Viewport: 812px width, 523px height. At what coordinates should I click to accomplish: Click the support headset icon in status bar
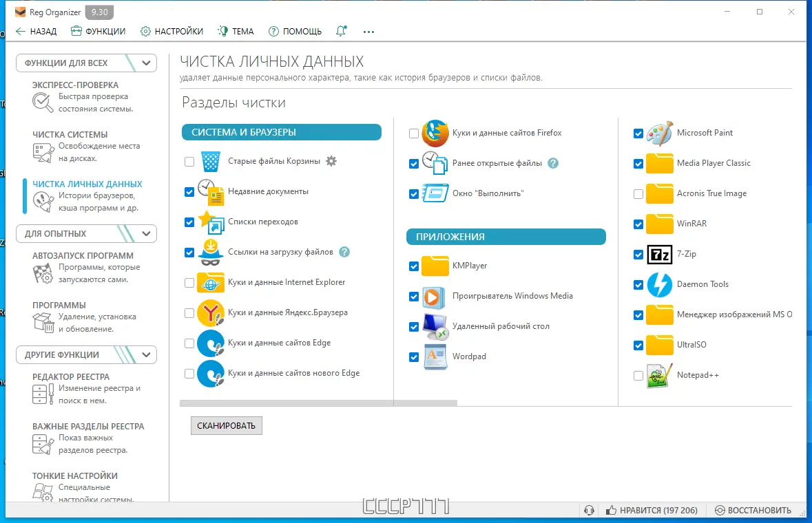click(x=589, y=510)
